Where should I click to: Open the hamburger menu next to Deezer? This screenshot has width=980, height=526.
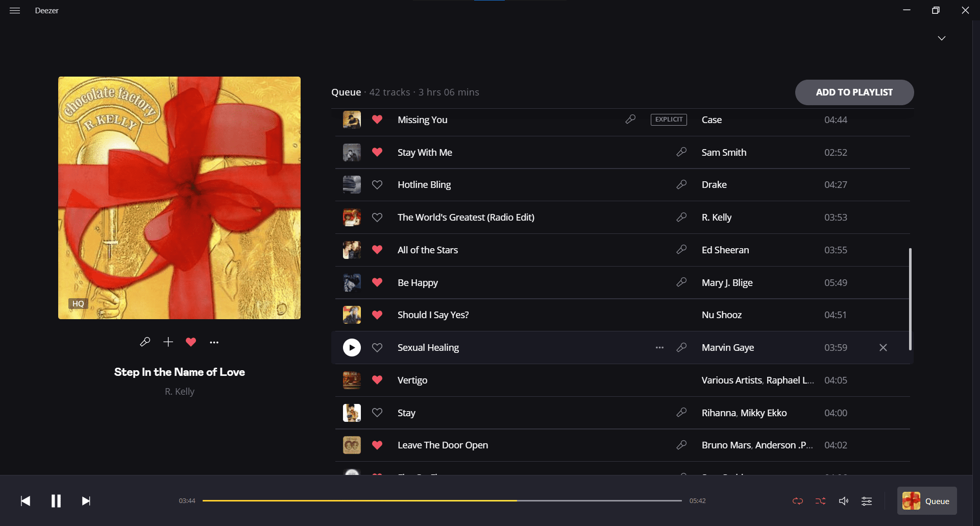point(15,10)
